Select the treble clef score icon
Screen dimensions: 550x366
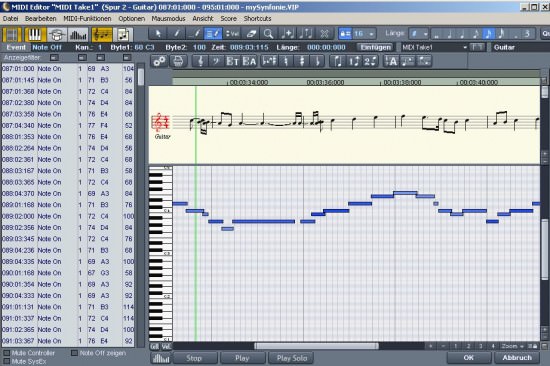click(x=200, y=61)
